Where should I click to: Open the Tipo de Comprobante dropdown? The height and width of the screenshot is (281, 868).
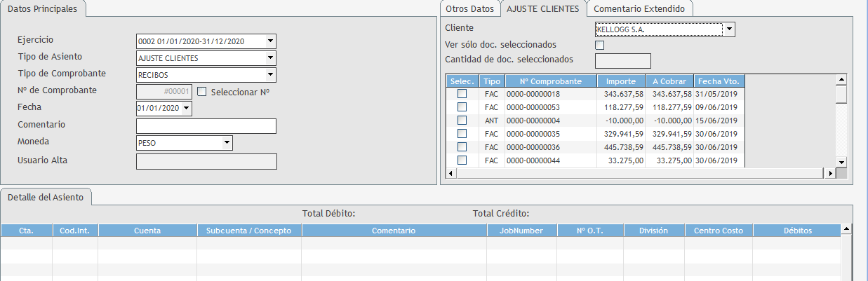pyautogui.click(x=271, y=75)
